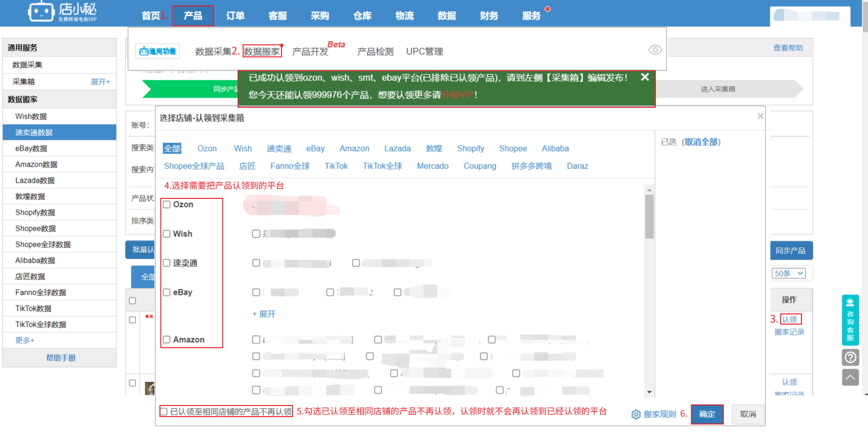Viewport: 868px width, 436px height.
Task: Toggle the eye visibility icon in submenu
Action: click(655, 50)
